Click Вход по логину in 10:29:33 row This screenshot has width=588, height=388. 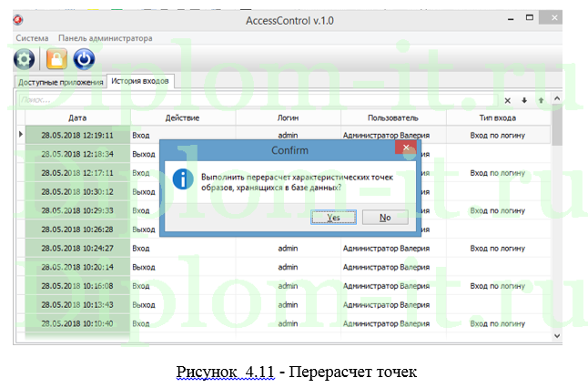click(x=498, y=210)
